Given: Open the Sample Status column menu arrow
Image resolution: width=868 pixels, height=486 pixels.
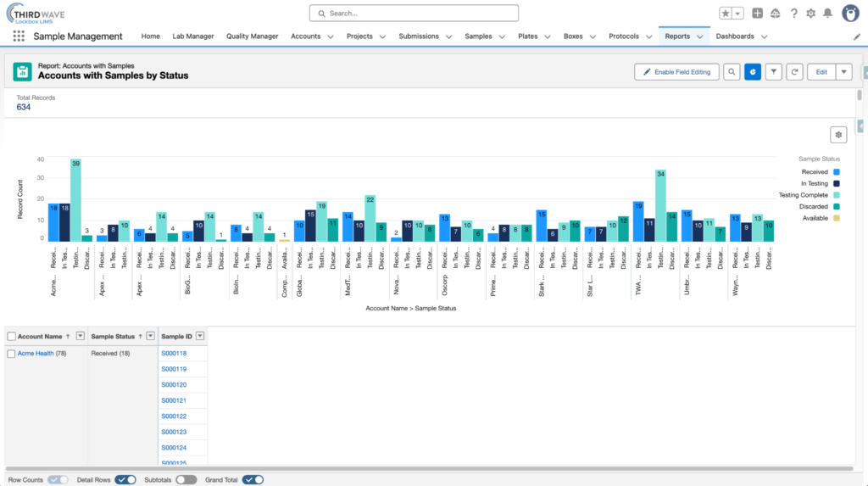Looking at the screenshot, I should tap(151, 336).
